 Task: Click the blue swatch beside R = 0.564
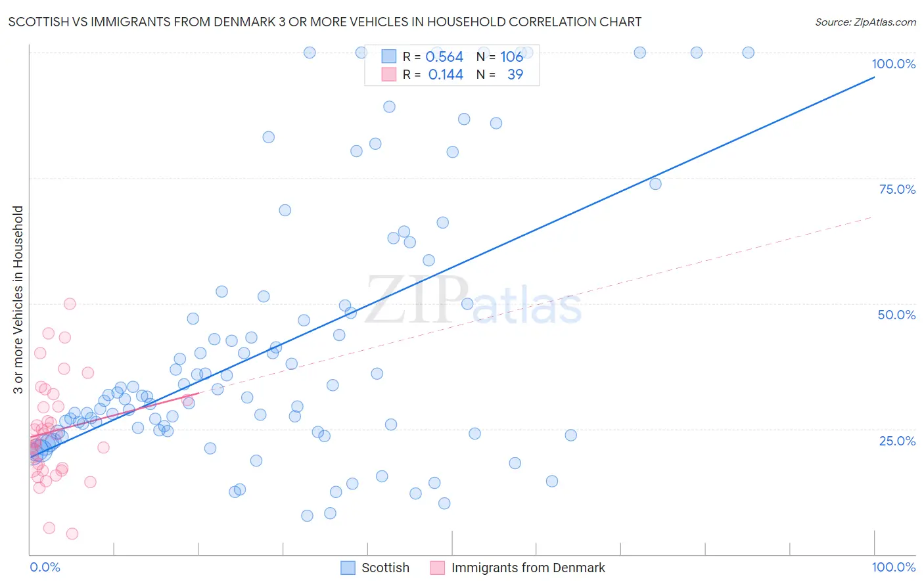click(389, 56)
